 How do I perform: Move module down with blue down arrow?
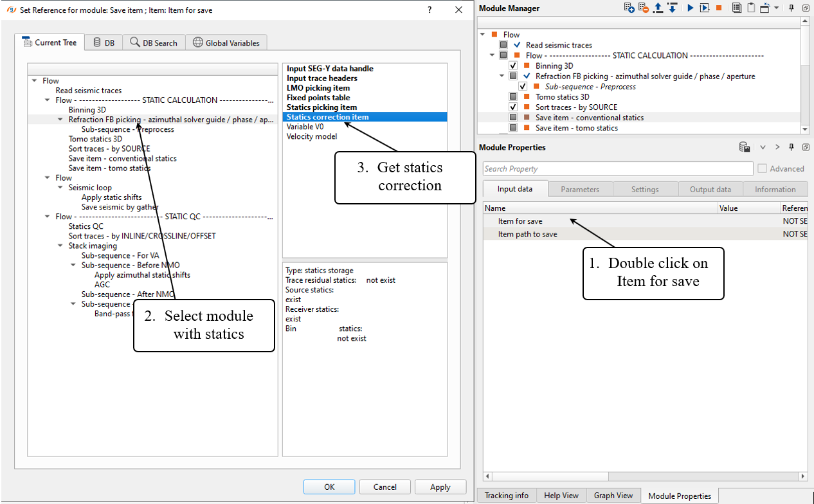pos(672,8)
